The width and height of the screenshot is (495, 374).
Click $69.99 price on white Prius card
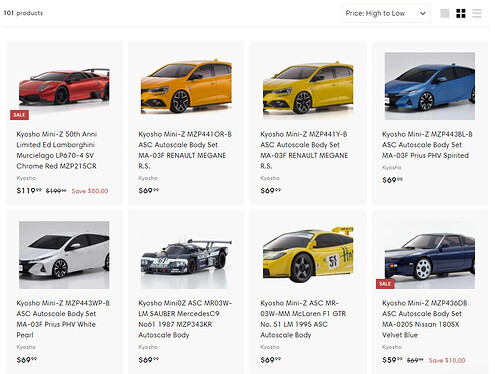[27, 360]
